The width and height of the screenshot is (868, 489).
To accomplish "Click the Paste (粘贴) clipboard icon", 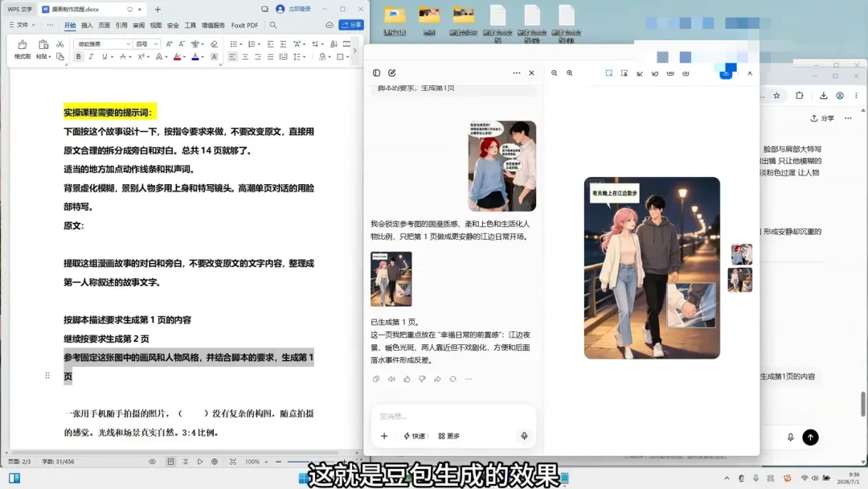I will click(43, 45).
